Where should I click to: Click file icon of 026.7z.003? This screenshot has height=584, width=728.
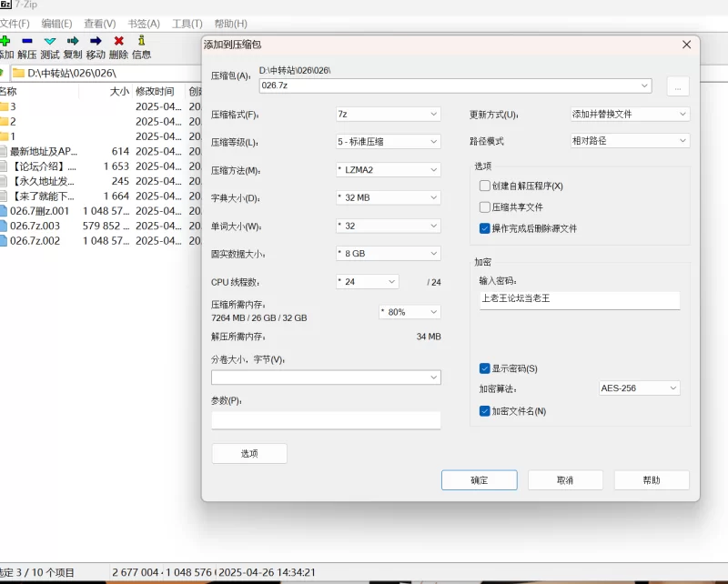pos(4,227)
